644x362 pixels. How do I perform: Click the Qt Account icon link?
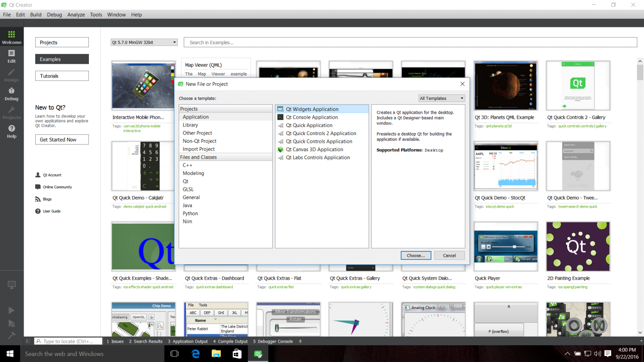[38, 175]
